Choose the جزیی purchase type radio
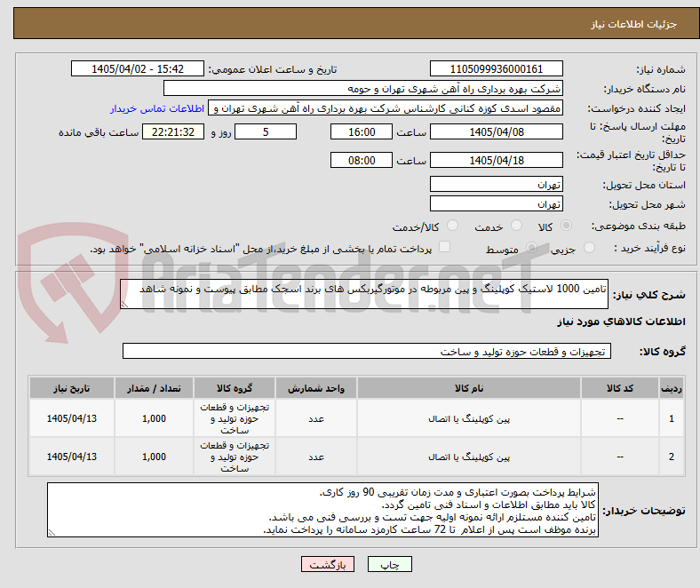The width and height of the screenshot is (700, 588). (x=589, y=247)
